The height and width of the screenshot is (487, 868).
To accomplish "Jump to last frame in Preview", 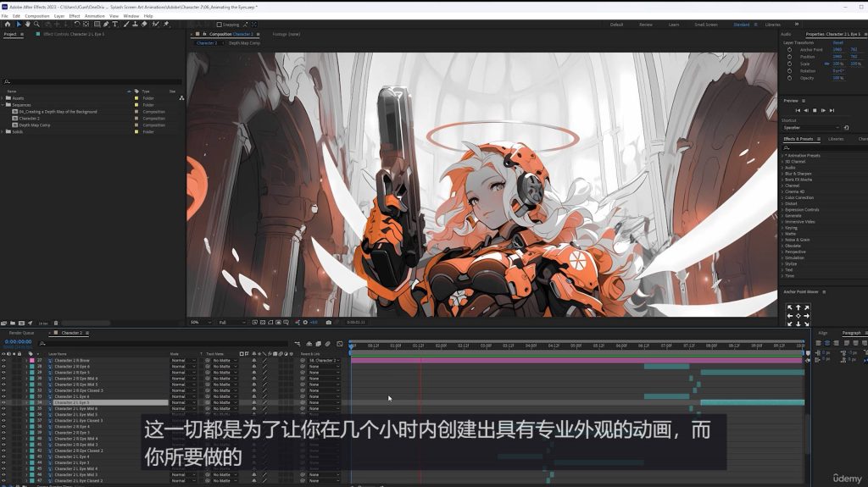I will 832,111.
